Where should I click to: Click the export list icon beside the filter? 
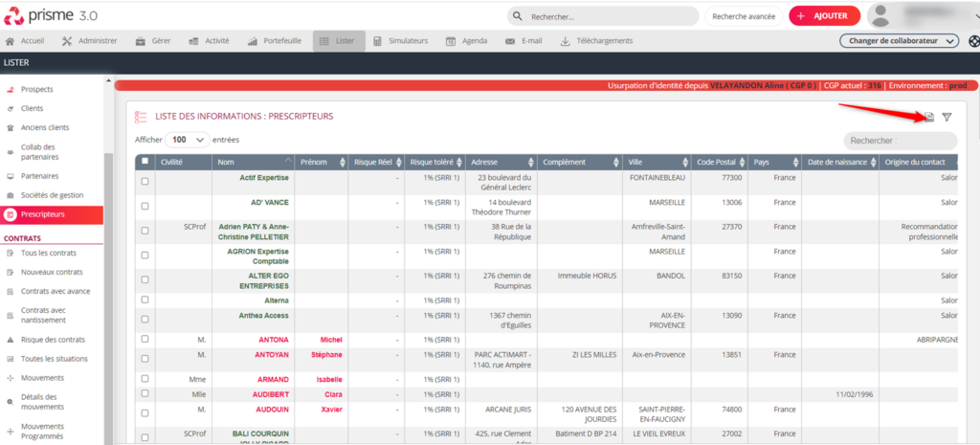point(928,117)
